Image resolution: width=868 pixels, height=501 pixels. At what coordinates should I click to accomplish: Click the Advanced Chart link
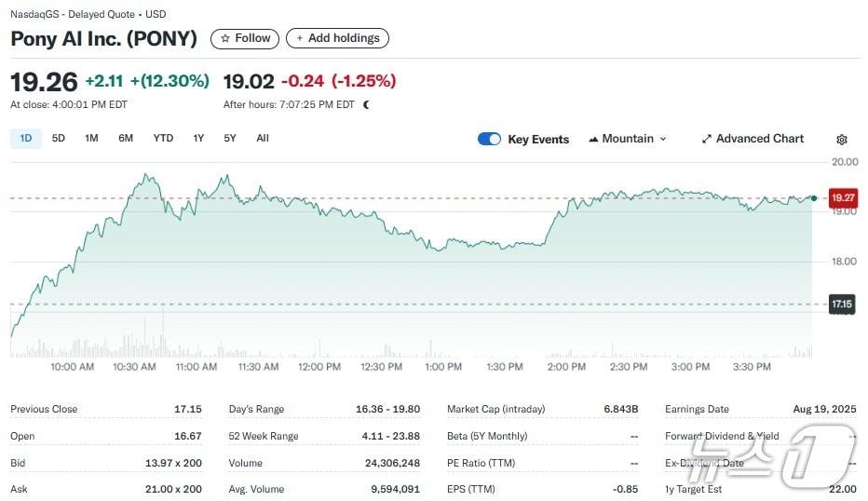(x=759, y=139)
